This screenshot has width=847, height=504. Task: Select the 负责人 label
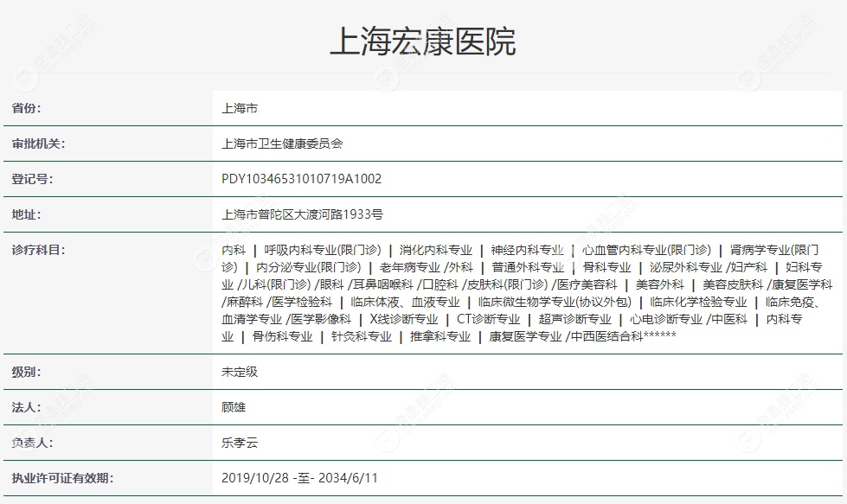point(32,443)
